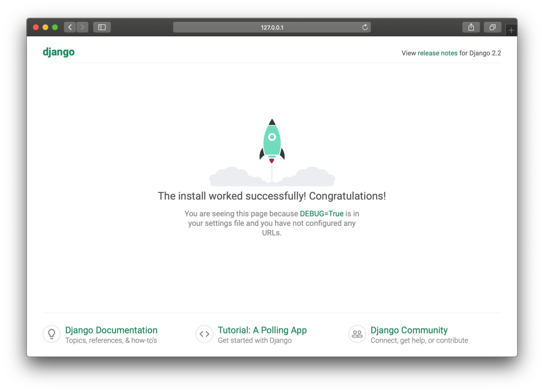
Task: Click 'Topics, references, & how-to's' text
Action: (x=111, y=340)
